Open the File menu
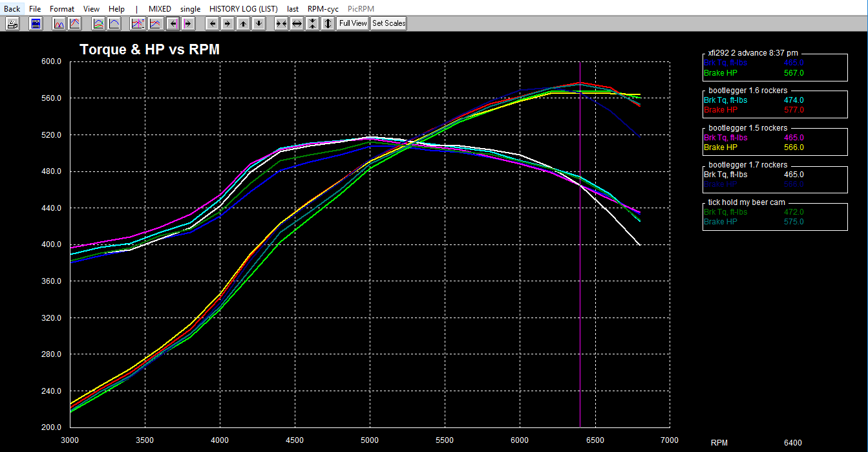868x452 pixels. coord(35,9)
